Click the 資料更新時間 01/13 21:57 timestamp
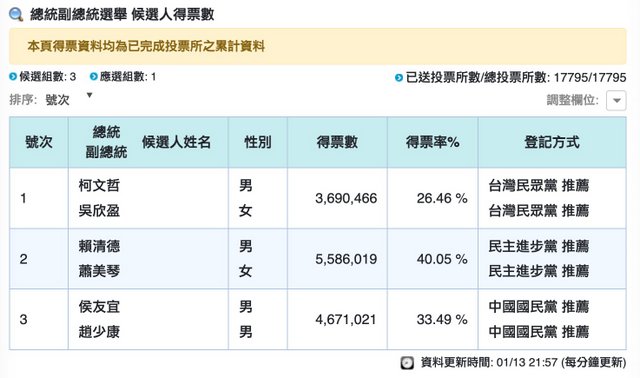This screenshot has width=640, height=378. [523, 362]
